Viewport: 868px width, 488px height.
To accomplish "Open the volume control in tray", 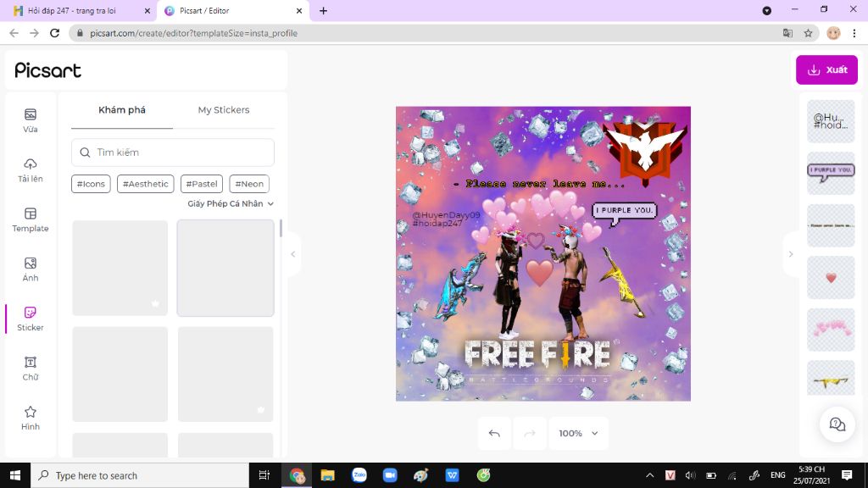I will click(690, 475).
